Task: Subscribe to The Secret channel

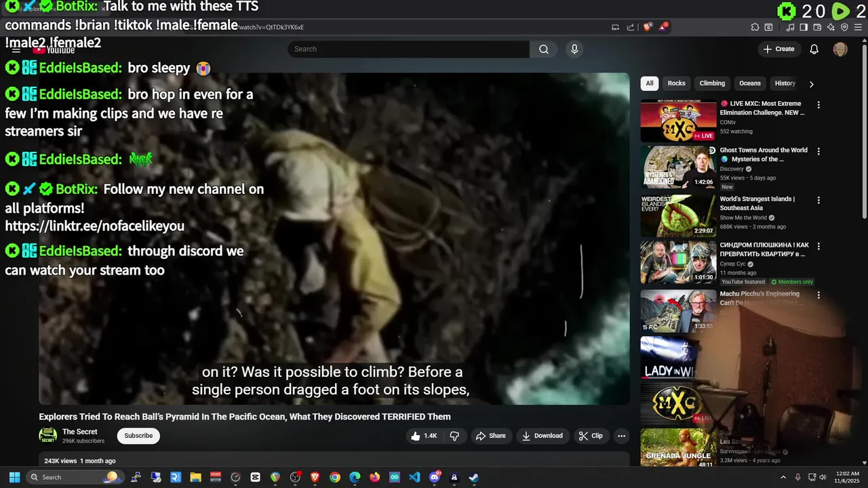Action: (138, 436)
